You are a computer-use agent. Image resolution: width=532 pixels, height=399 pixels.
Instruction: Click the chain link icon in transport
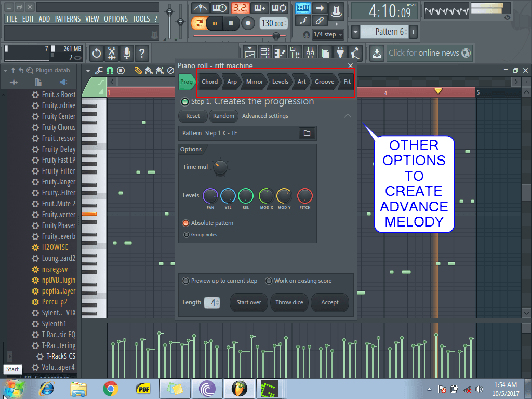click(x=320, y=21)
